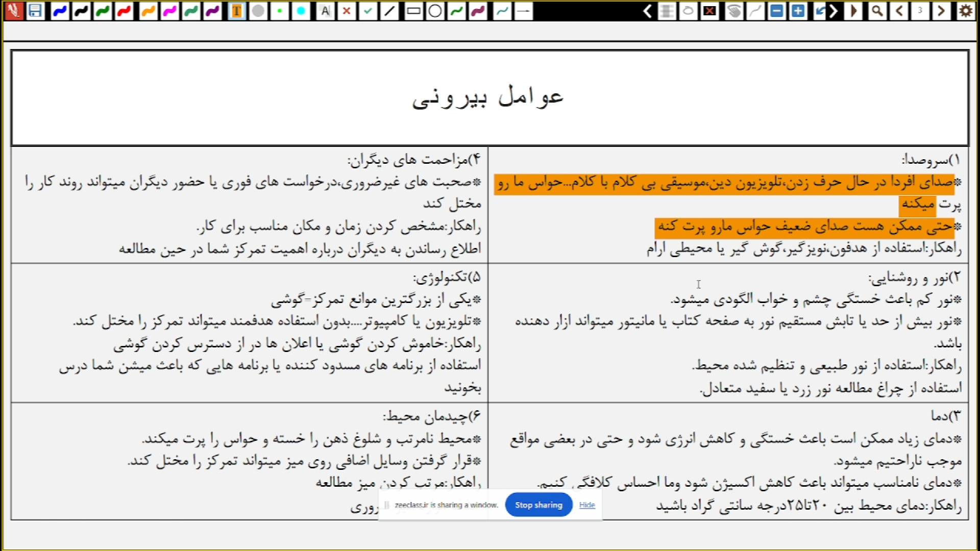
Task: Collapse toolbar with the white left chevron
Action: point(647,11)
